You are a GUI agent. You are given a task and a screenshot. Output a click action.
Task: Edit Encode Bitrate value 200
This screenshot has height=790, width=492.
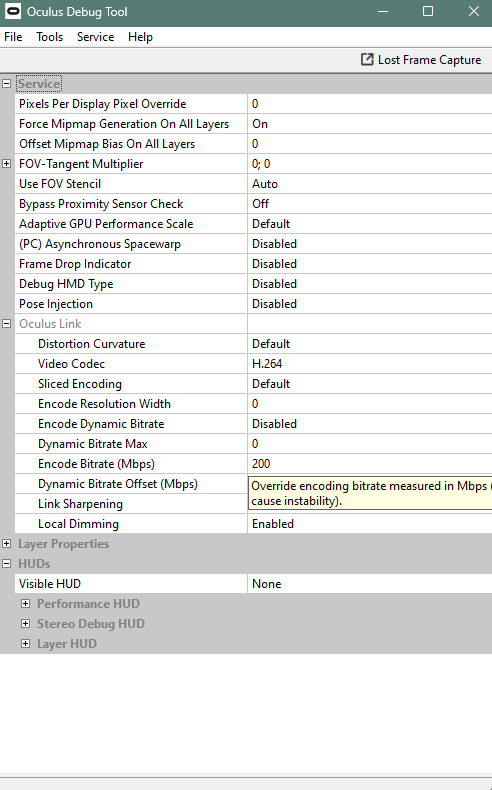(370, 464)
